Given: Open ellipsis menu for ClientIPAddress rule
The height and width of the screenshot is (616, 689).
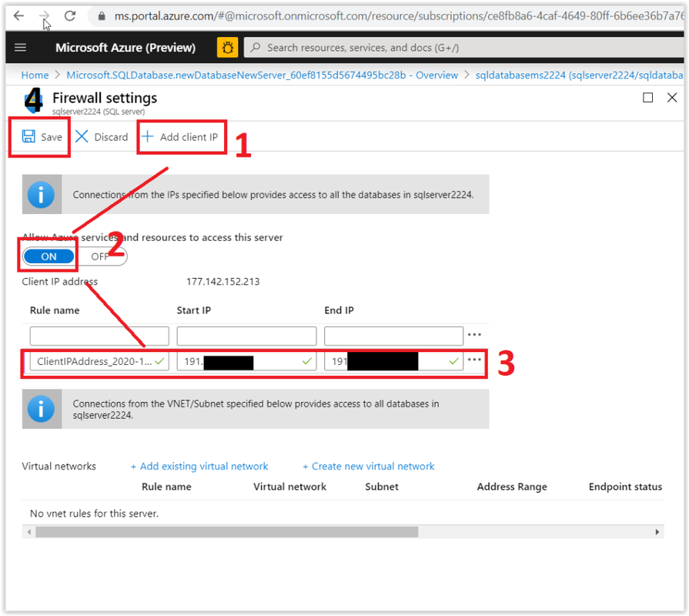Looking at the screenshot, I should click(x=474, y=360).
